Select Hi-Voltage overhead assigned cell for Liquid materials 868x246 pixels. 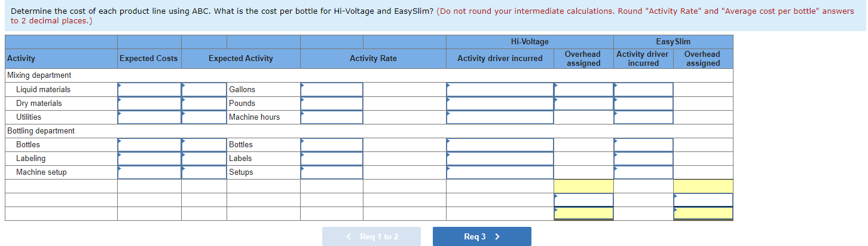coord(583,89)
